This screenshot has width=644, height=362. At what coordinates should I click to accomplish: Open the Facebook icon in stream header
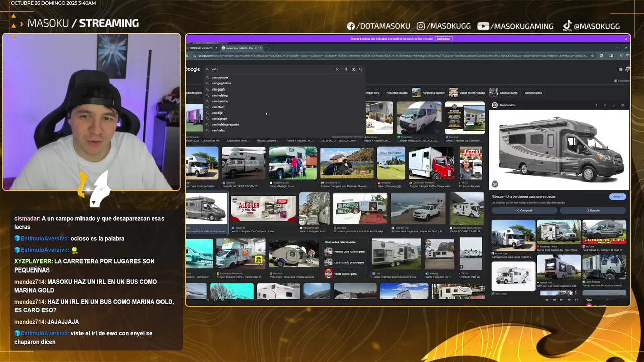[x=351, y=26]
